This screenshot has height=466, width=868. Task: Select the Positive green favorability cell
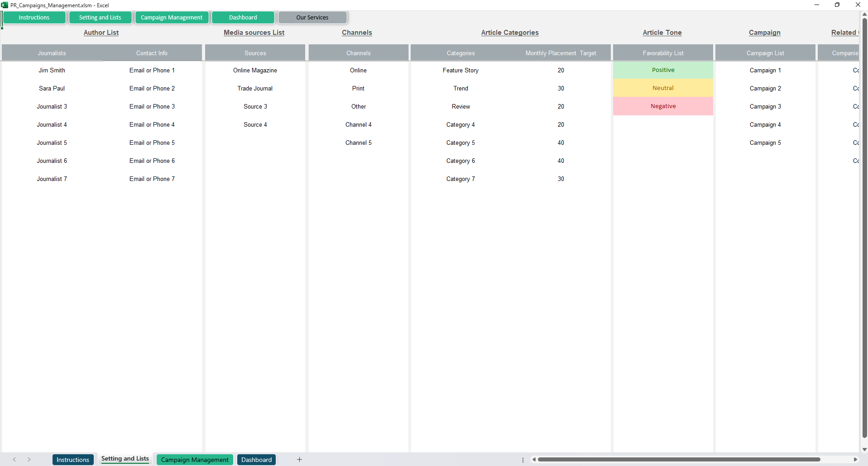pyautogui.click(x=663, y=70)
